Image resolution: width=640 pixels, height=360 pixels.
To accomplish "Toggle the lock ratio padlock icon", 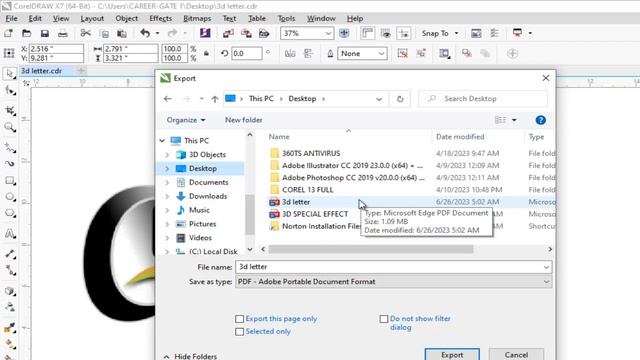I will pyautogui.click(x=206, y=53).
